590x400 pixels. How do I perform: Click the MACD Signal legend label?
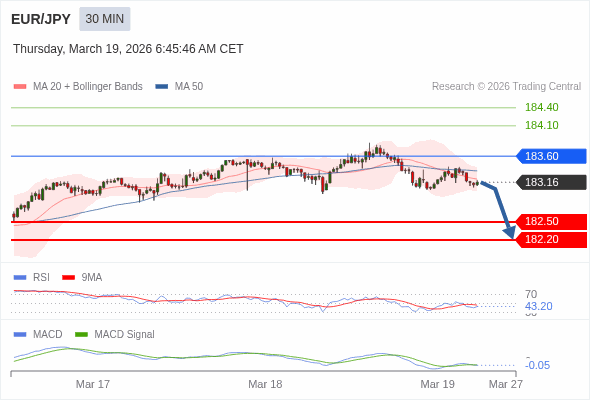point(125,335)
